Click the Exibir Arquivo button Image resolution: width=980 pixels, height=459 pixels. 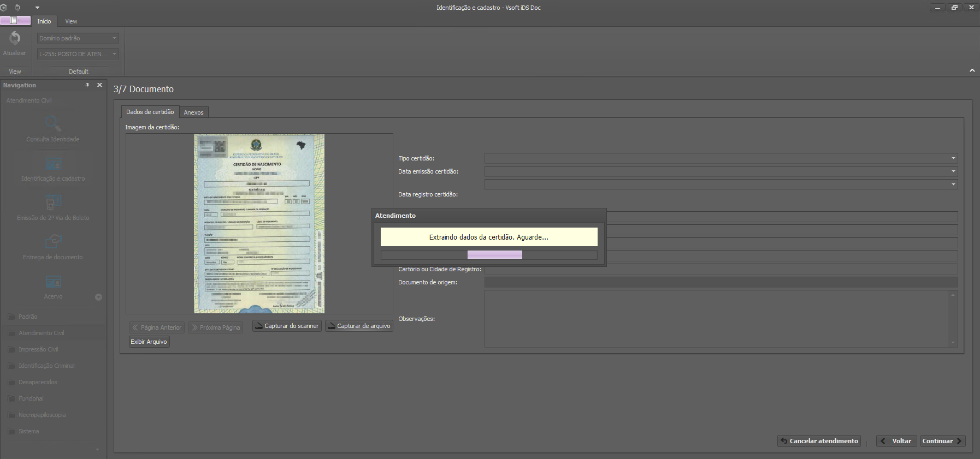click(149, 342)
